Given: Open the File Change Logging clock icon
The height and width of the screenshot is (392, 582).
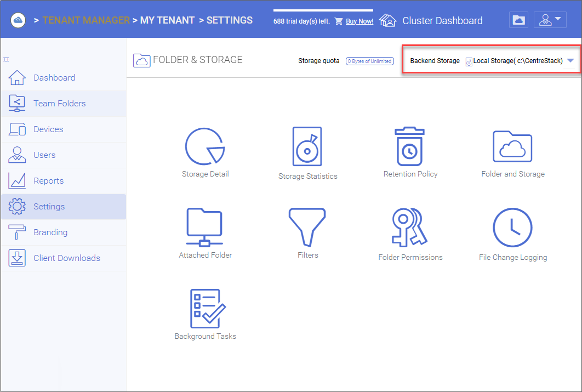Looking at the screenshot, I should [512, 227].
